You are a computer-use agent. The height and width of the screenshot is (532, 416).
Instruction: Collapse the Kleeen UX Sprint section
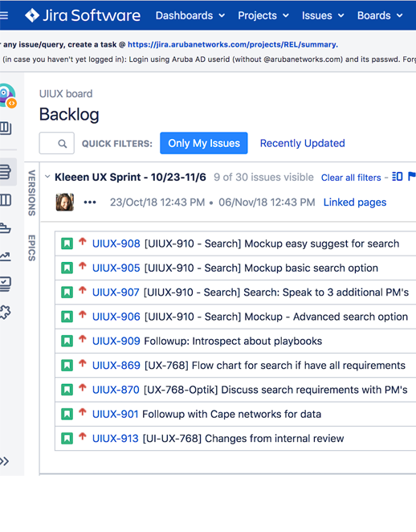pyautogui.click(x=47, y=177)
